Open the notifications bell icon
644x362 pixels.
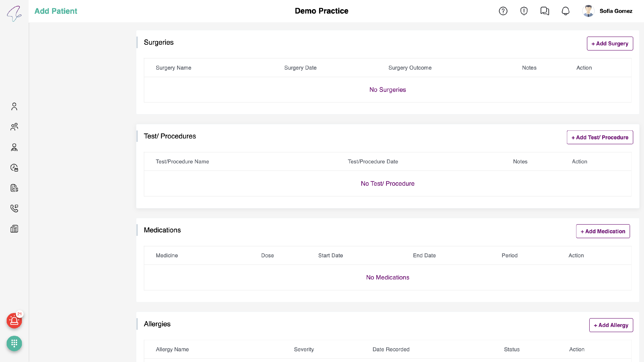coord(565,11)
